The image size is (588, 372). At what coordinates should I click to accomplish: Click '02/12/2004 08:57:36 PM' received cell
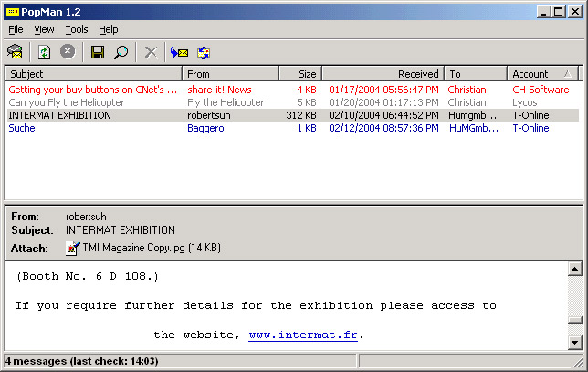[x=383, y=128]
